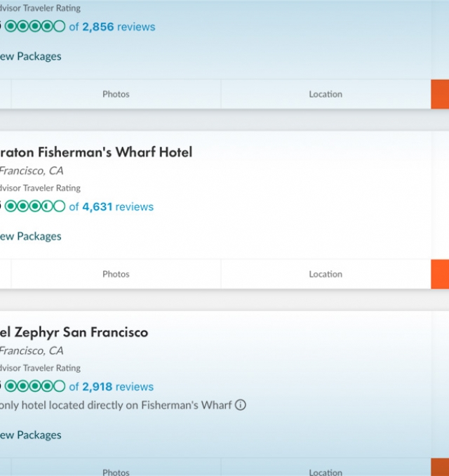Open Photos tab for Sheraton hotel
The image size is (449, 476).
click(x=116, y=274)
